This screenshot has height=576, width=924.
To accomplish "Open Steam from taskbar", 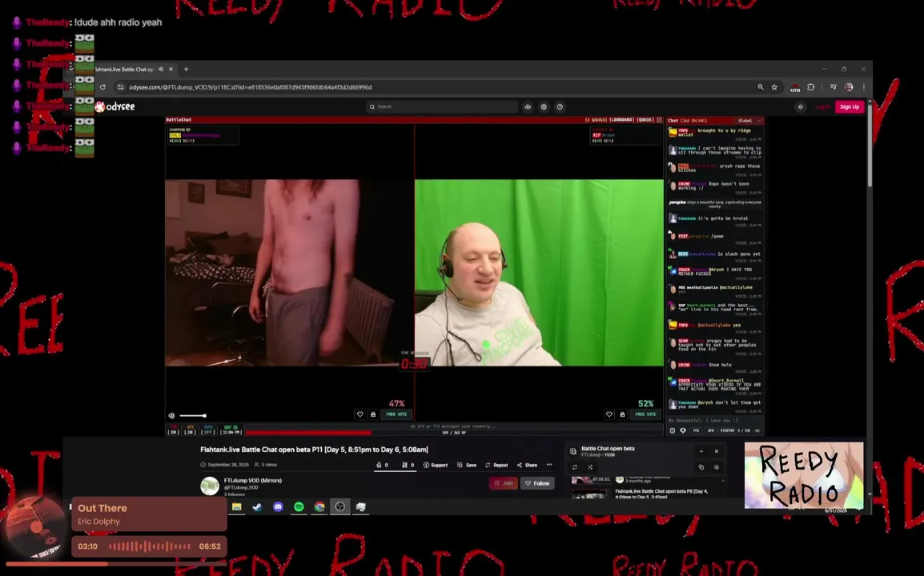I will (258, 506).
